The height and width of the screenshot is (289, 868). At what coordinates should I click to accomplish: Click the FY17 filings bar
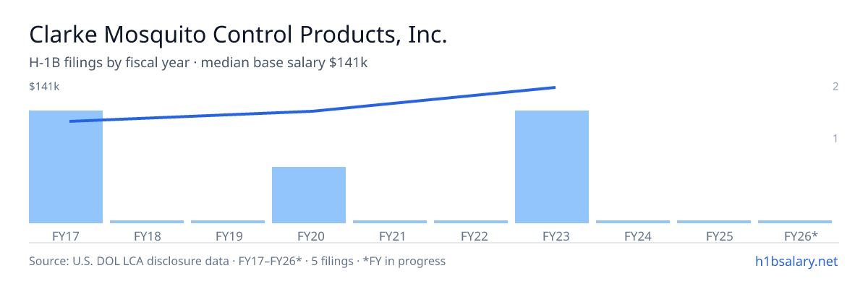point(66,167)
